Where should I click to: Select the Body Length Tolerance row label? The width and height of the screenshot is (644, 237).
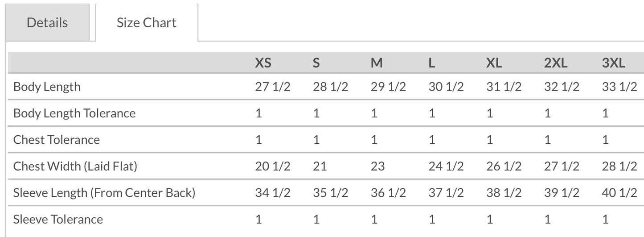(x=74, y=113)
